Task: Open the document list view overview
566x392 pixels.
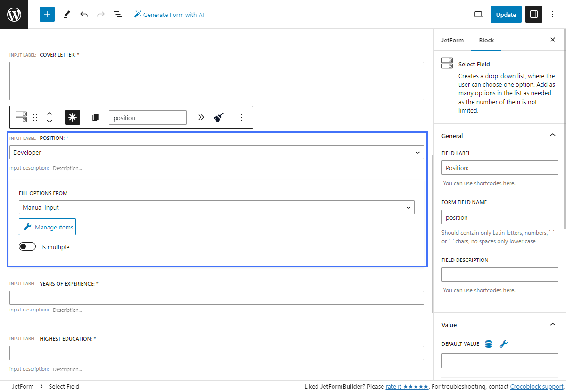Action: pyautogui.click(x=117, y=14)
